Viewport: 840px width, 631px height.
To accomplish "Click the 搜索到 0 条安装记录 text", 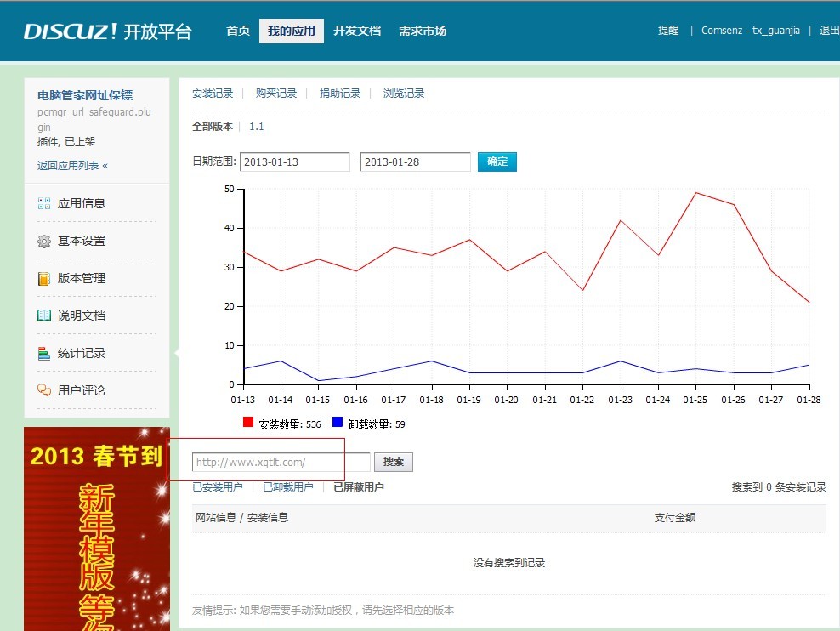I will [x=779, y=487].
